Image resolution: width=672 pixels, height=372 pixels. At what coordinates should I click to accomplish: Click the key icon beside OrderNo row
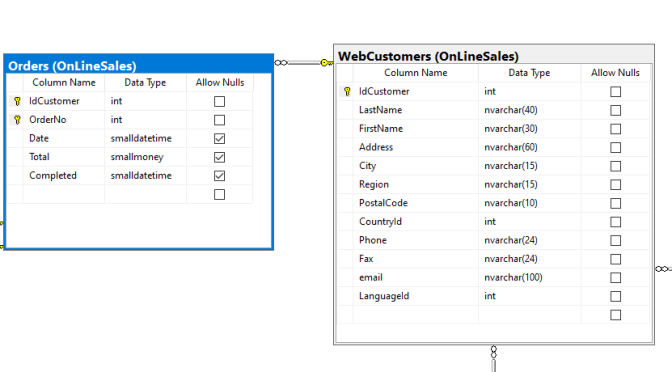pos(17,120)
